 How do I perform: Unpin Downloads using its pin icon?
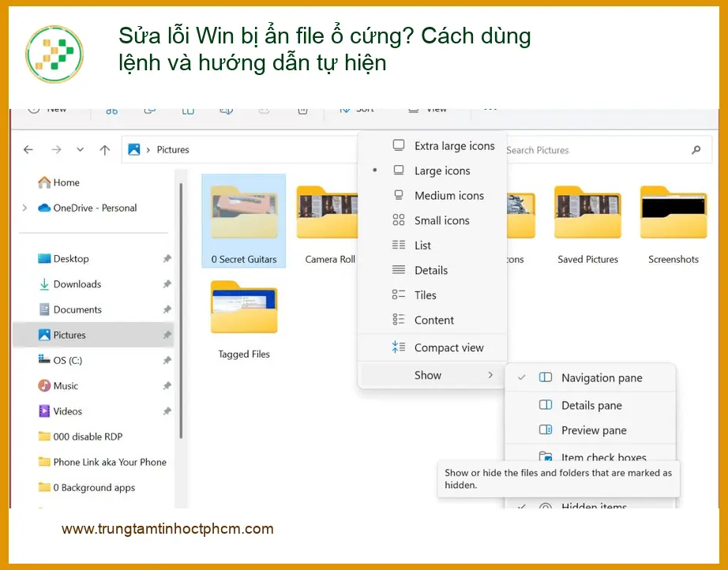[167, 284]
